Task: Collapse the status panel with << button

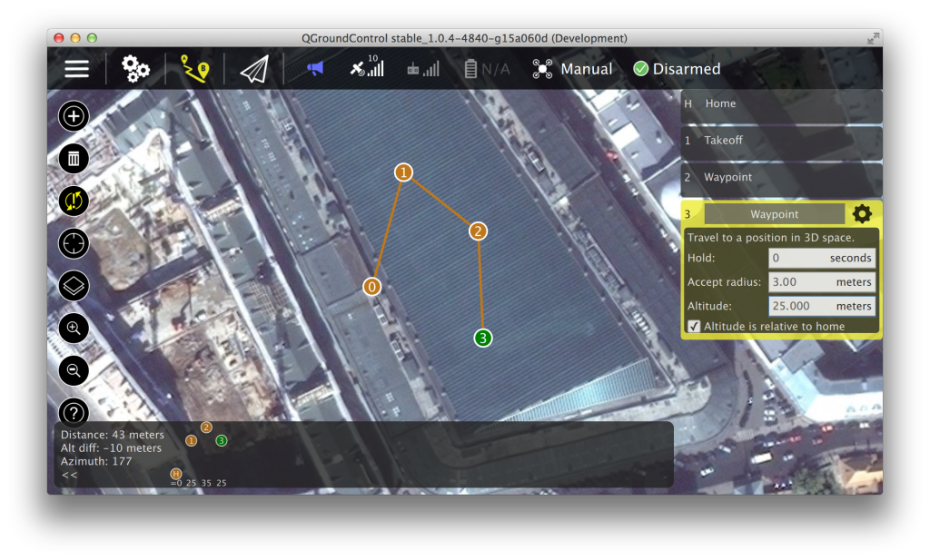Action: pyautogui.click(x=69, y=475)
